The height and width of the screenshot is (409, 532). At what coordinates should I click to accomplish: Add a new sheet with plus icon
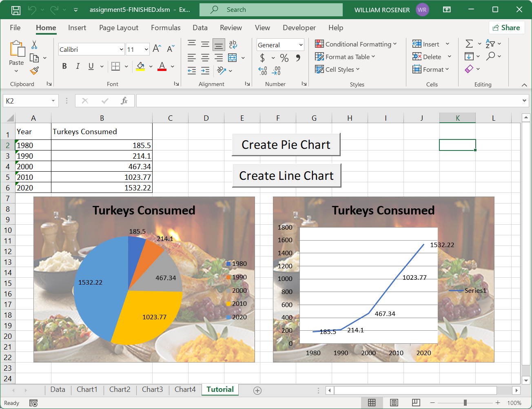[257, 391]
